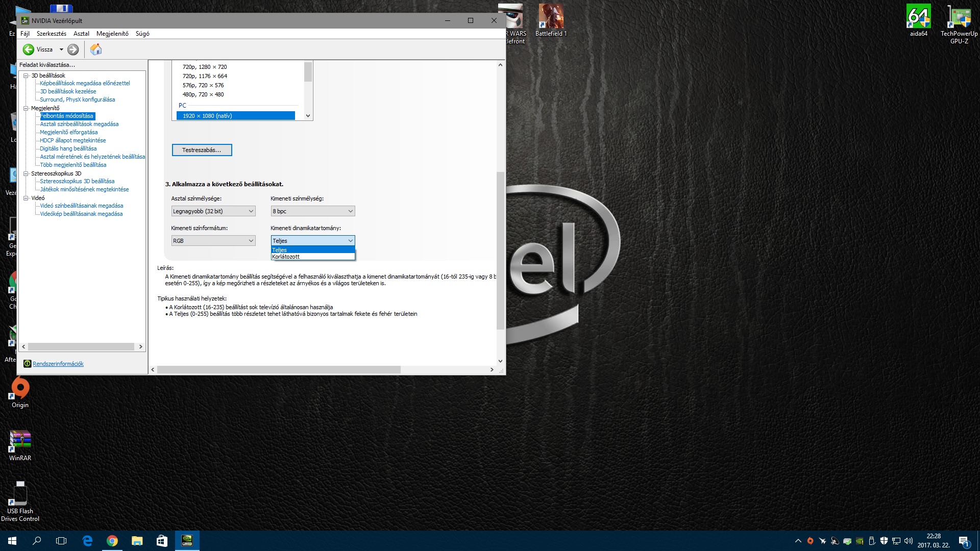Open the Kimeneti színmélység 8 bpc dropdown
The image size is (980, 551).
point(312,211)
